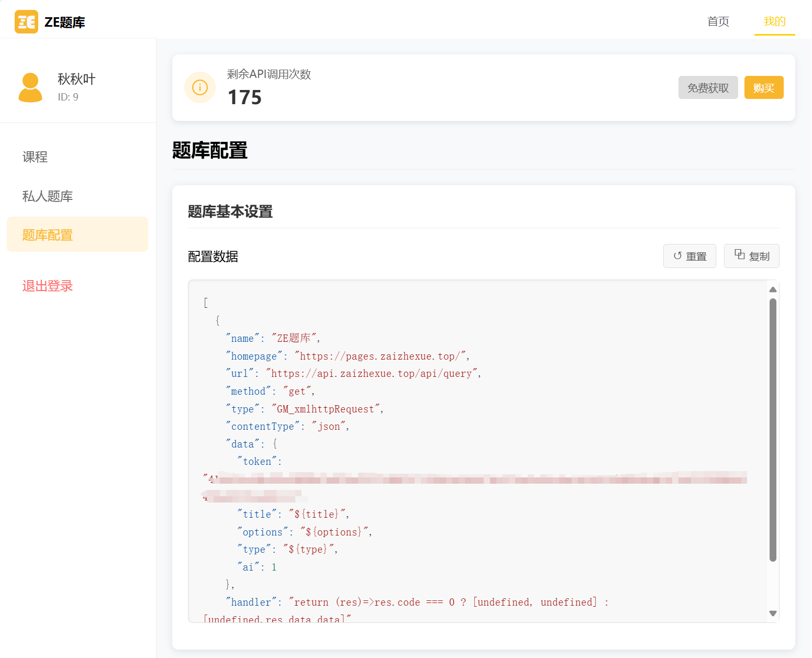This screenshot has width=812, height=658.
Task: Click the ZE题库 logo icon
Action: (26, 22)
